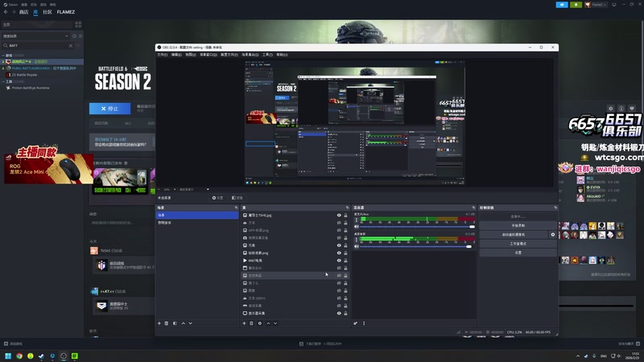Move the selected scene down
This screenshot has height=362, width=644.
190,323
